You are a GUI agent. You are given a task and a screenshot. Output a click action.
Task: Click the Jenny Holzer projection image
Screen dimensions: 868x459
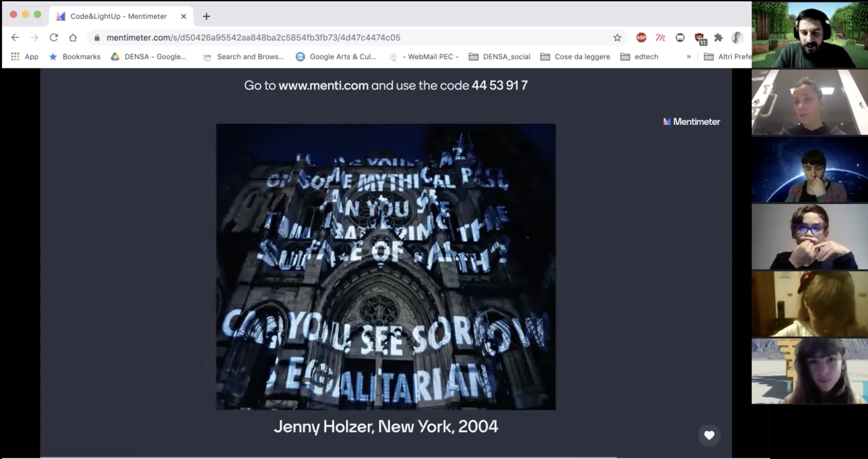(x=386, y=267)
